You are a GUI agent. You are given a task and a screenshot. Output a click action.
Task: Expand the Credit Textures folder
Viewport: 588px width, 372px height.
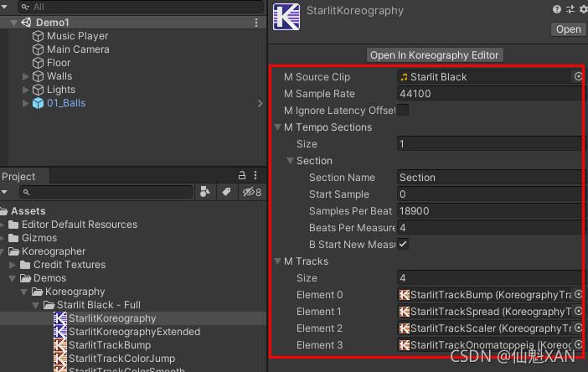(x=12, y=265)
